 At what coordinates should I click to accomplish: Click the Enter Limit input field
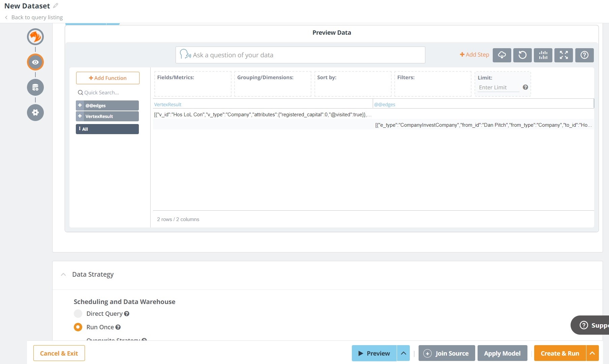point(499,87)
